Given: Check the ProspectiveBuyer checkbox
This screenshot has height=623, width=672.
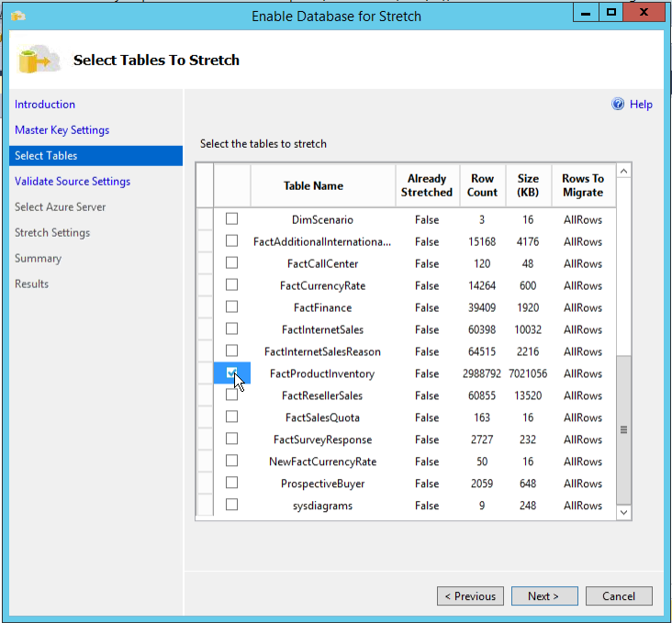Looking at the screenshot, I should [x=232, y=483].
